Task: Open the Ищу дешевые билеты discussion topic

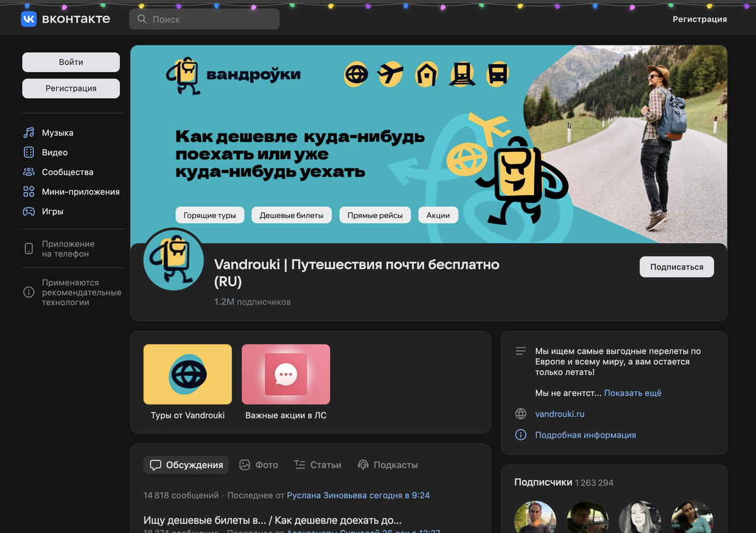Action: tap(273, 520)
